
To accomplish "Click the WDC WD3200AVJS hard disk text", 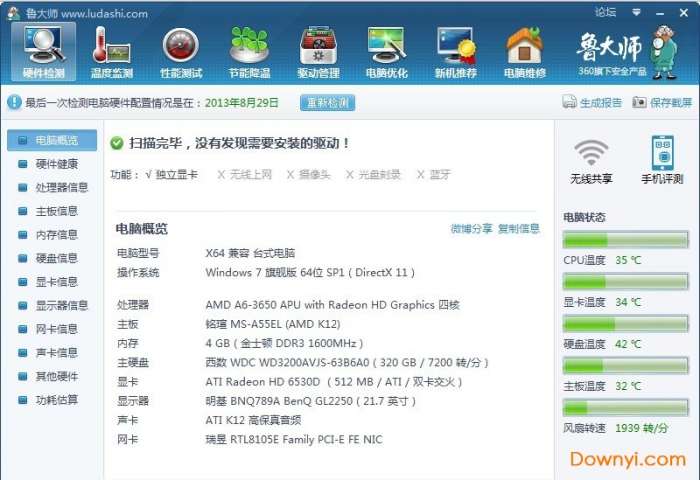I will 347,363.
